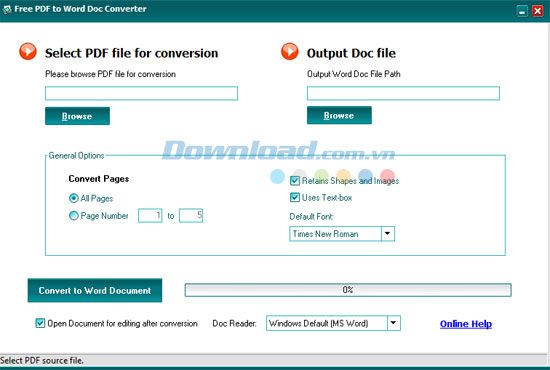The width and height of the screenshot is (550, 370).
Task: Toggle Retains Shapes and Images checkbox
Action: click(x=295, y=181)
